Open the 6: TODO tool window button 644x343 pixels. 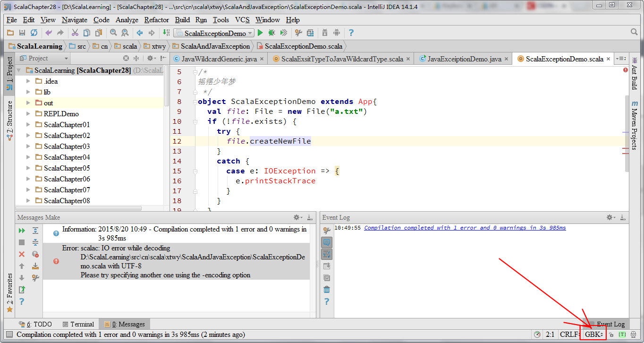(x=35, y=324)
